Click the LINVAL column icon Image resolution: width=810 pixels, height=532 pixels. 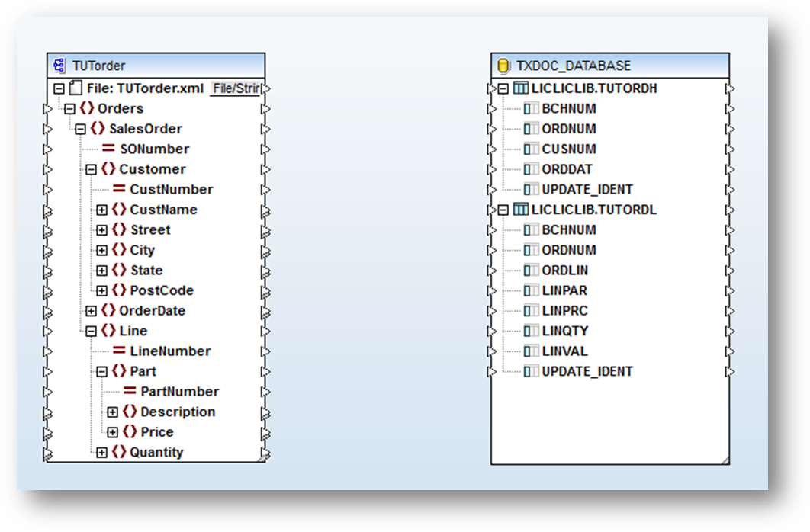531,351
